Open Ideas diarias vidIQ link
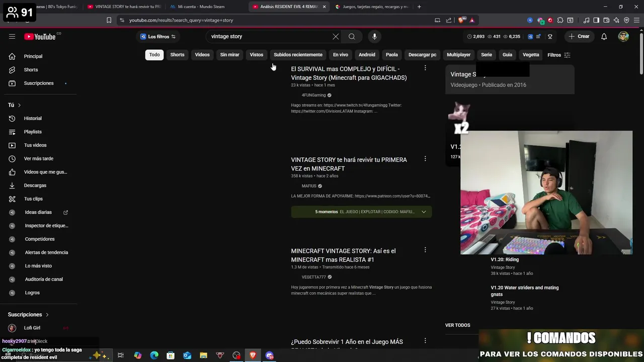 38,212
